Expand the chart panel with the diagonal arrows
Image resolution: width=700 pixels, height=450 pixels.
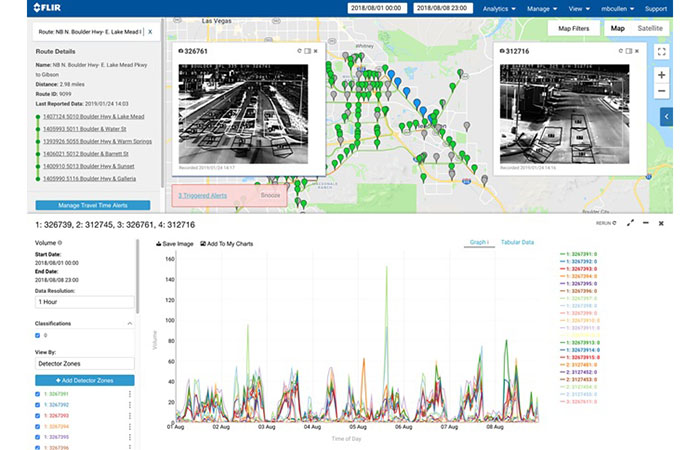click(630, 223)
